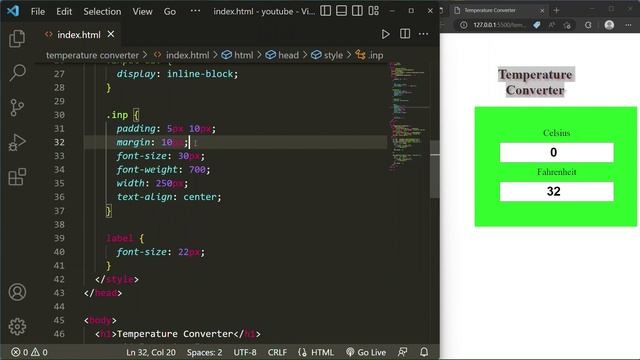
Task: Click the html breadcrumb
Action: 244,55
